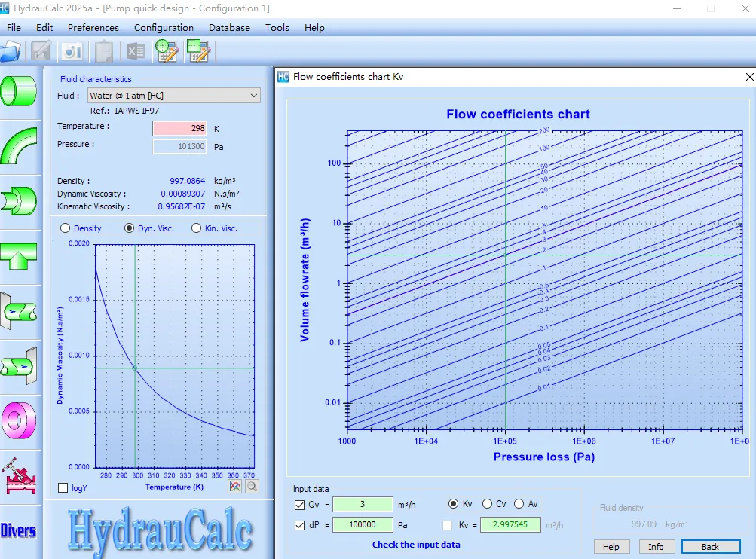The width and height of the screenshot is (756, 559).
Task: Open the Tools menu
Action: 277,27
